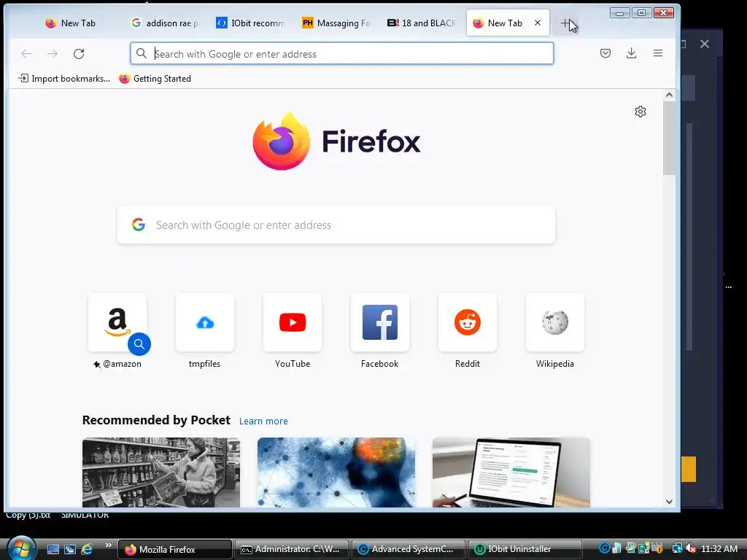Close the active New Tab
This screenshot has width=747, height=560.
point(538,23)
